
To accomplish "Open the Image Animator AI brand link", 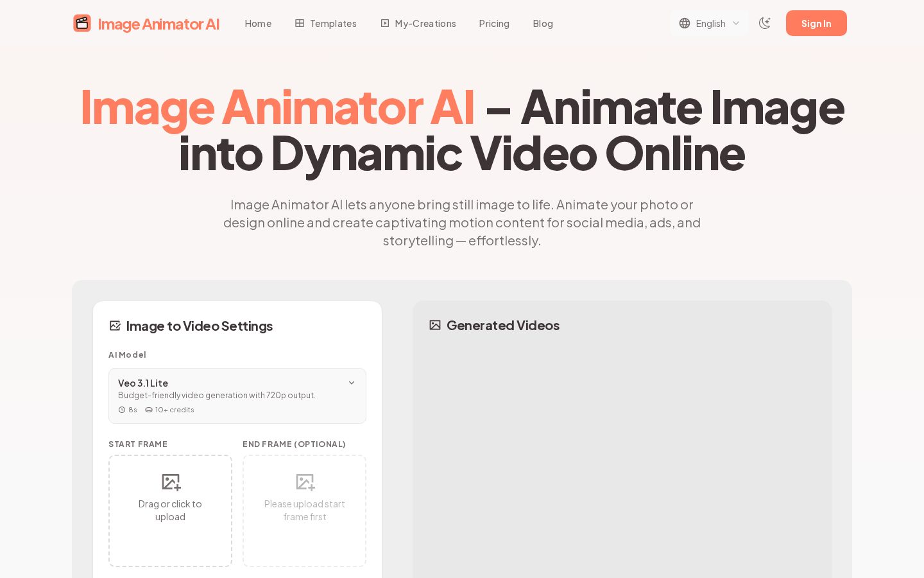I will (146, 24).
